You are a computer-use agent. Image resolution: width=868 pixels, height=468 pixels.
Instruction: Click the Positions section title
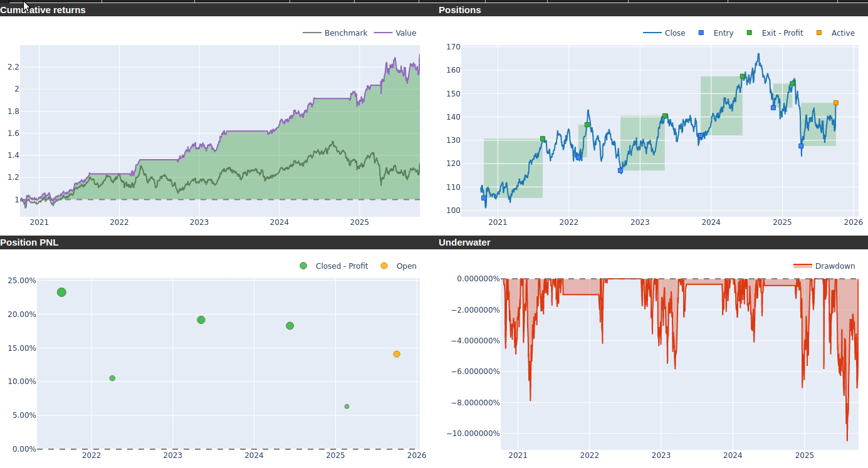coord(460,10)
